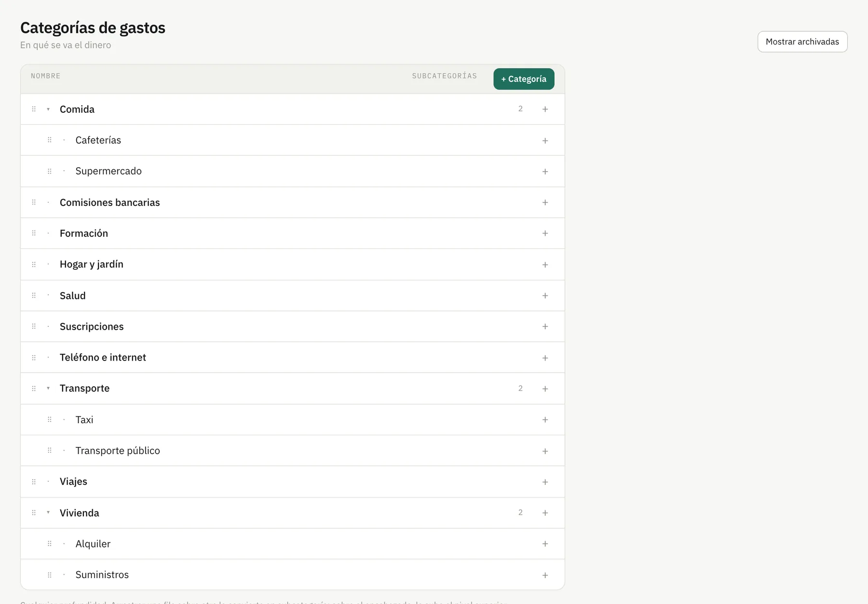This screenshot has height=604, width=868.
Task: Click the plus icon in the Comida row
Action: pos(545,109)
